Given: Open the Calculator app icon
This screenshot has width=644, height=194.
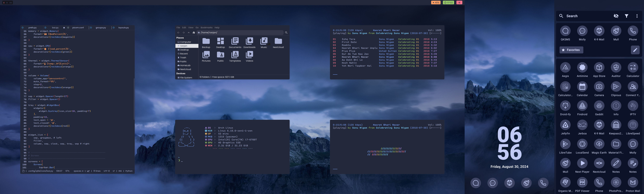Looking at the screenshot, I should (633, 68).
